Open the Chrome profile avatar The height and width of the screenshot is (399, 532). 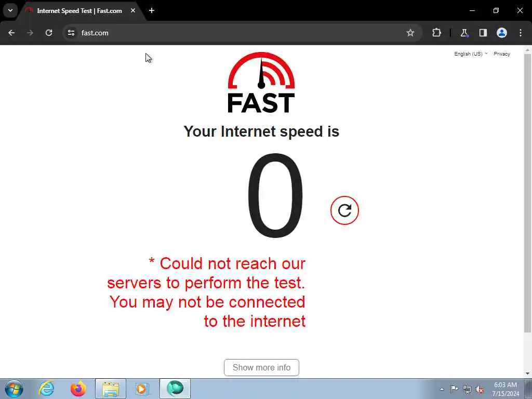click(x=502, y=33)
